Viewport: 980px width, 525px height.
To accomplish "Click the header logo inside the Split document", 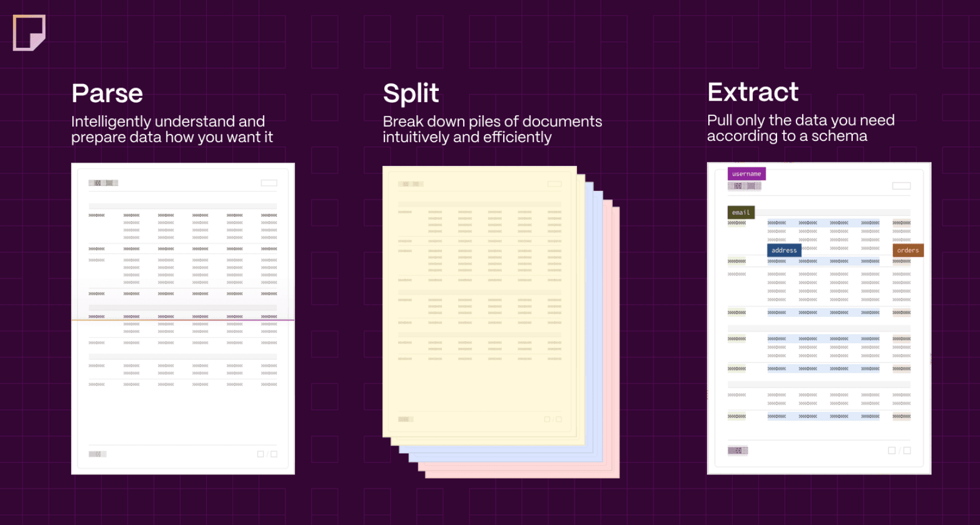I will 410,183.
